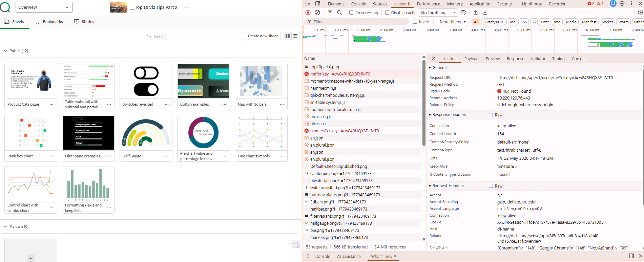Viewport: 644px width, 262px height.
Task: Click the Qlik logo icon
Action: tap(5, 7)
